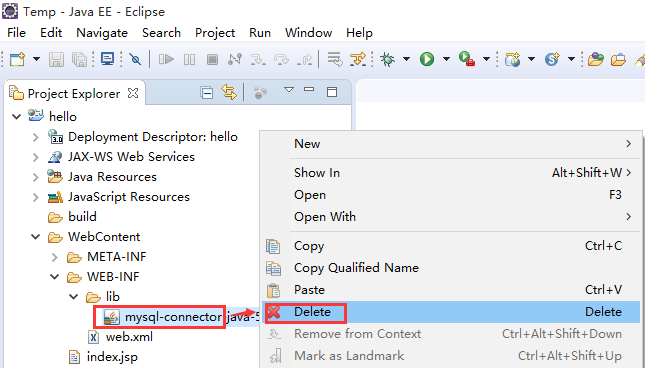Toggle Use Step Filters

[x=358, y=60]
